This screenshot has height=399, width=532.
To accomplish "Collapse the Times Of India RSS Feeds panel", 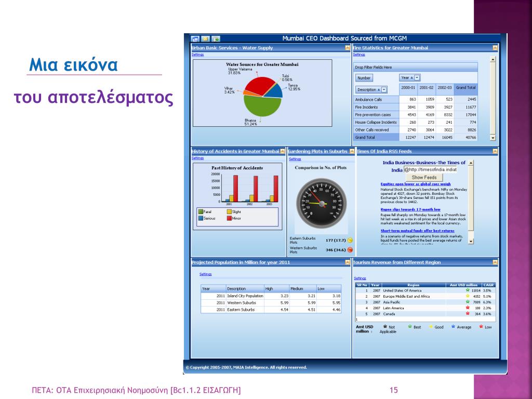I will [x=495, y=151].
